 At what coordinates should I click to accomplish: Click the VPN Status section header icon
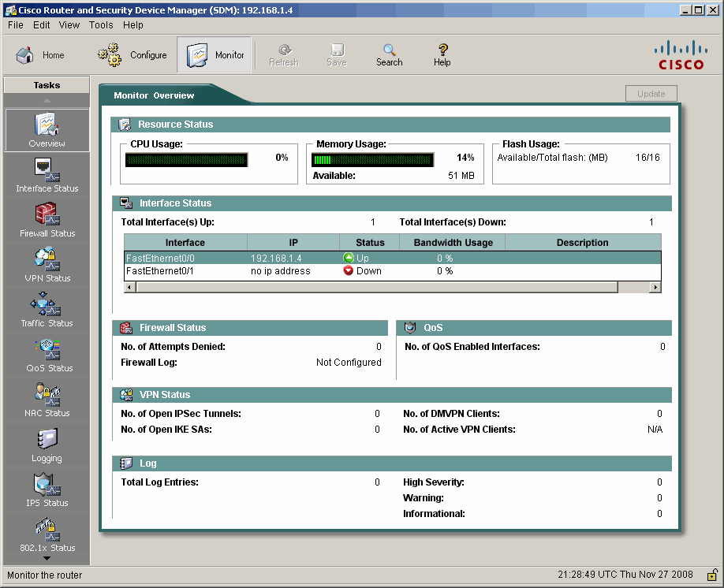pos(126,395)
